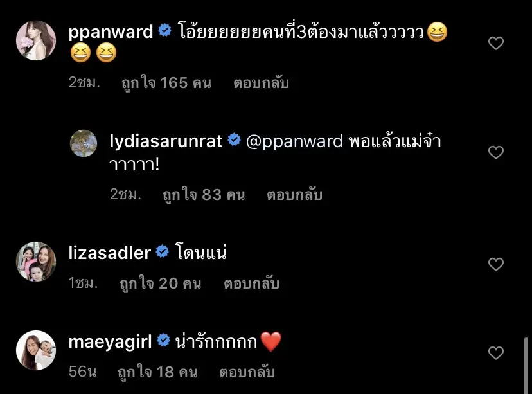Click the lydiasarunrat username
Image resolution: width=532 pixels, height=394 pixels.
coord(166,141)
